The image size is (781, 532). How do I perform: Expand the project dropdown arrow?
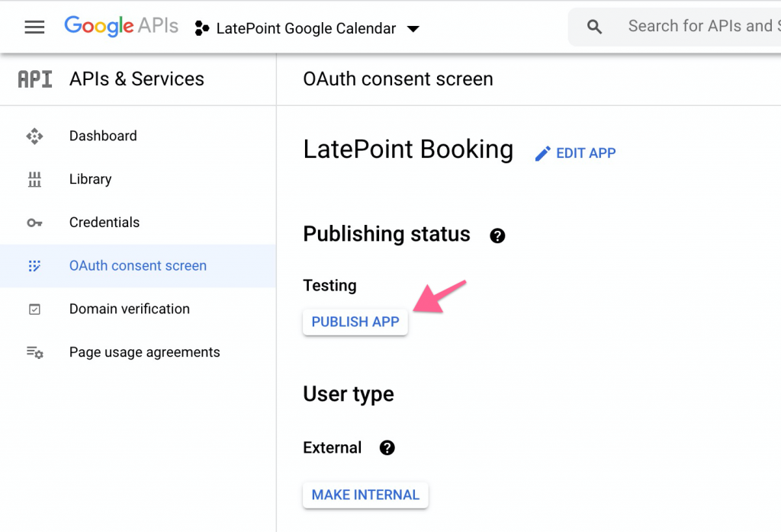coord(413,28)
